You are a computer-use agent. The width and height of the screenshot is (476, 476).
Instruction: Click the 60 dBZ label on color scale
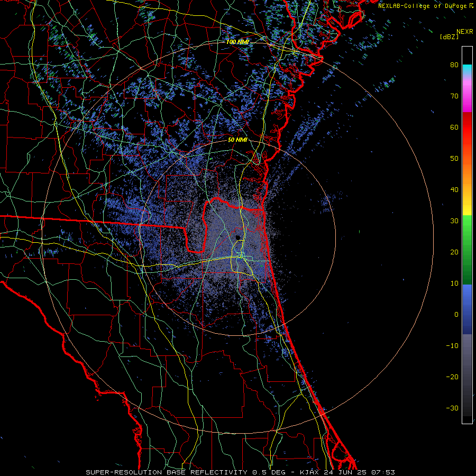tap(454, 127)
